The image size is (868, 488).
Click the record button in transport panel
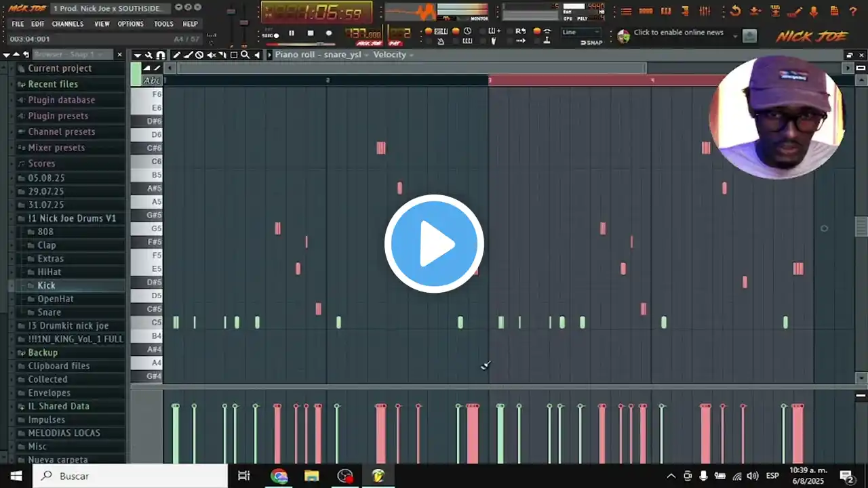329,33
